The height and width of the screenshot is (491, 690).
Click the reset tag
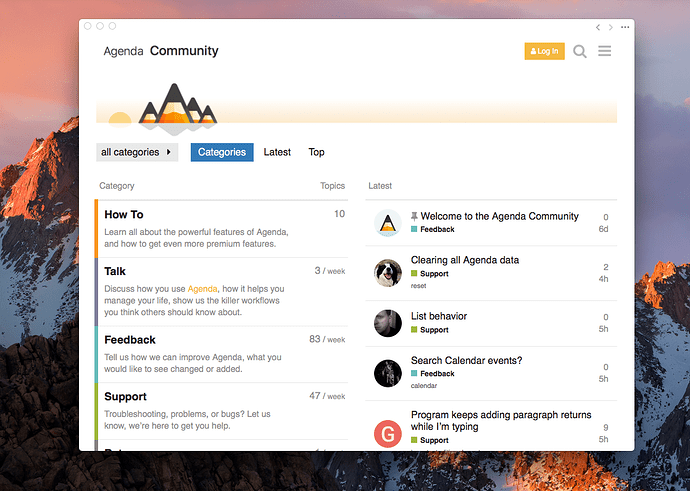[x=418, y=286]
